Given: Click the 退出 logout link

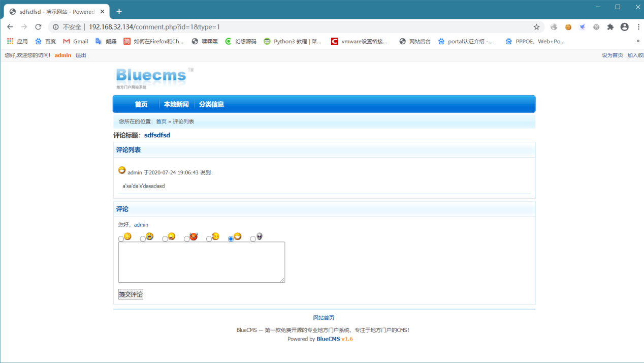Looking at the screenshot, I should (x=81, y=55).
